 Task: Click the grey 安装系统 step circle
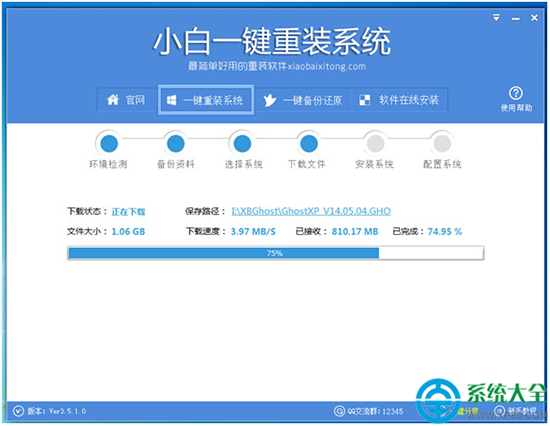(376, 144)
